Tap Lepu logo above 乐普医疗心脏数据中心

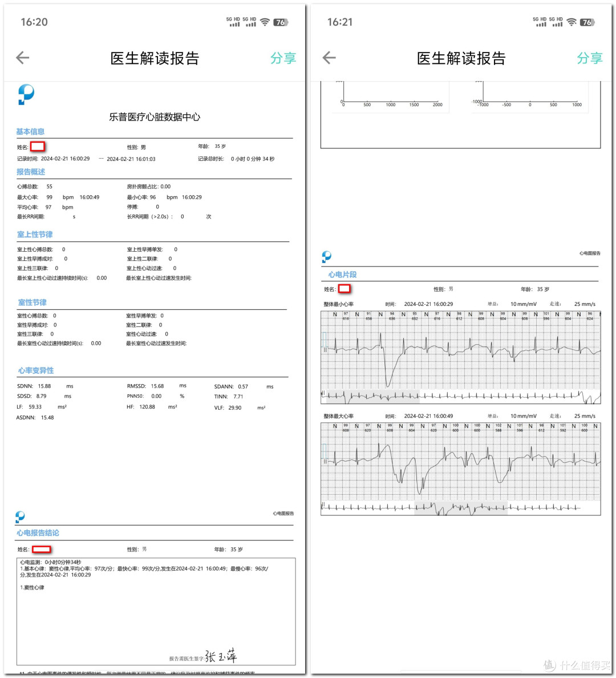tap(26, 94)
